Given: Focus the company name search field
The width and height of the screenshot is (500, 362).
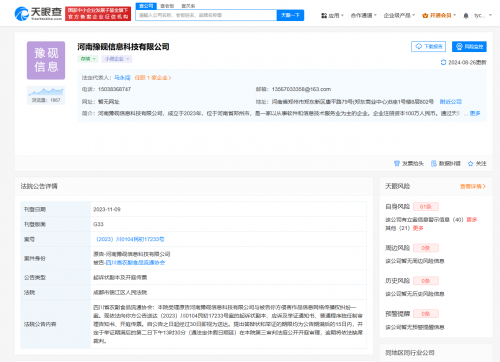Looking at the screenshot, I should click(206, 15).
